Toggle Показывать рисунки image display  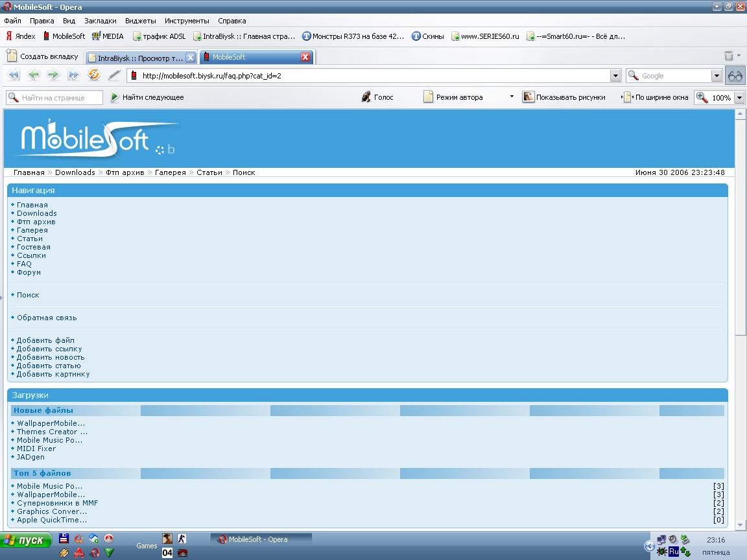click(x=563, y=97)
